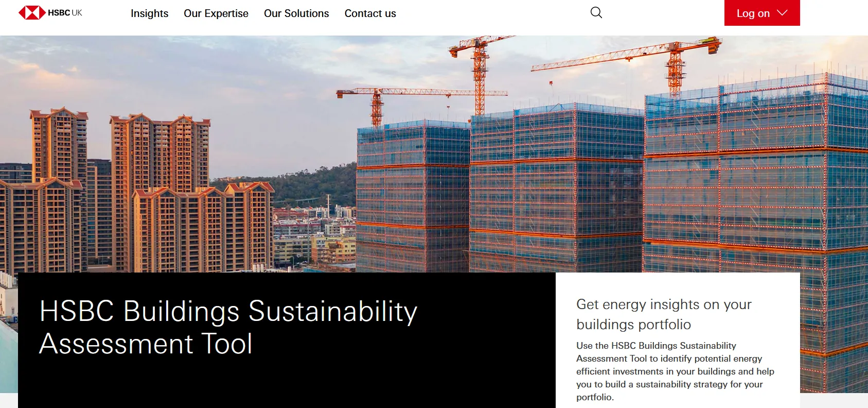Open search with the magnifying glass icon
The image size is (868, 408).
(x=596, y=13)
